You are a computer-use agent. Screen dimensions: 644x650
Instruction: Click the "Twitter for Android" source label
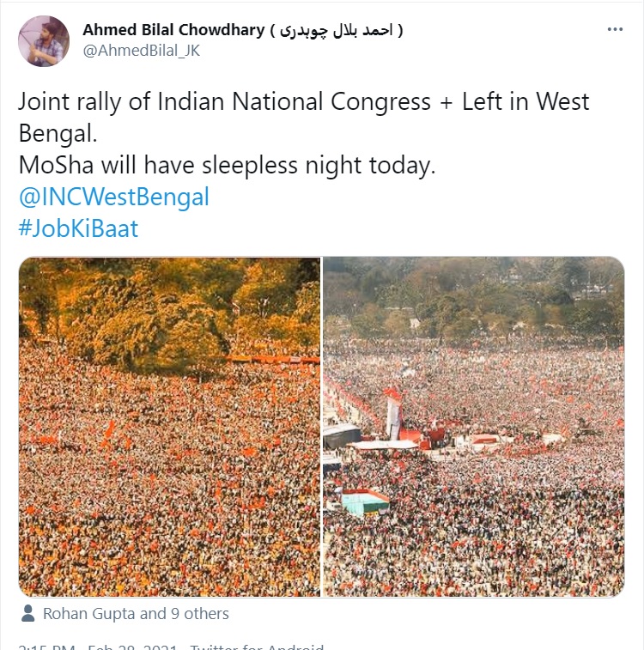258,646
